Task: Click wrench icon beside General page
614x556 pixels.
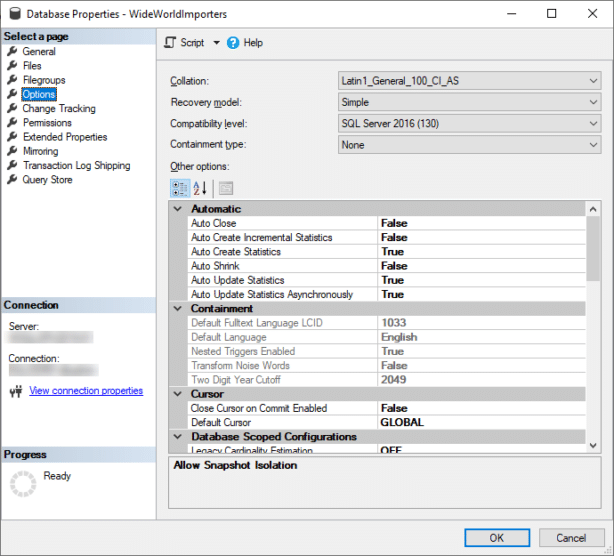Action: (x=13, y=51)
